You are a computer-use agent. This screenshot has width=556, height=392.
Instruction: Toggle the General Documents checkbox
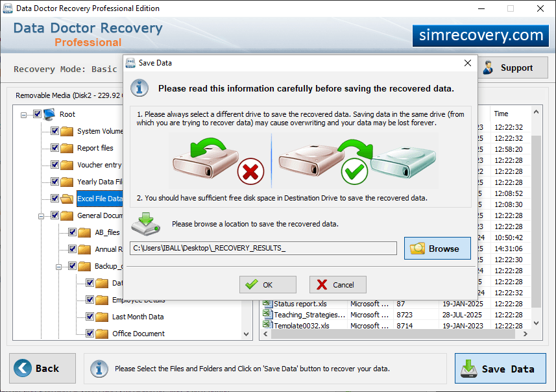(x=54, y=215)
